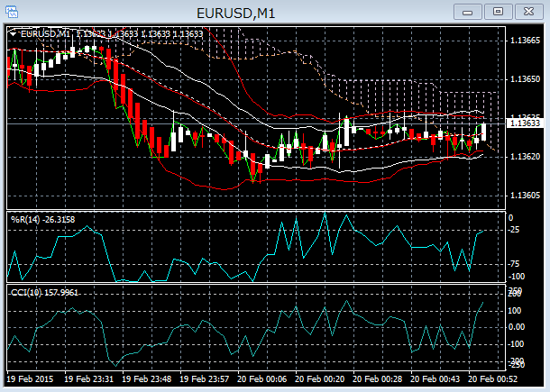Screen dimensions: 550x392
Task: Maximize the EURUSD,M1 chart window
Action: click(497, 12)
